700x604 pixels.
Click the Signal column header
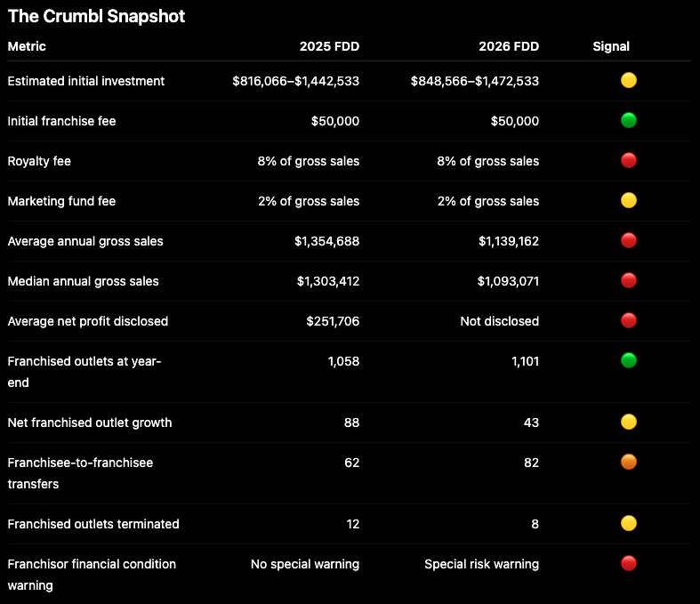click(x=611, y=46)
